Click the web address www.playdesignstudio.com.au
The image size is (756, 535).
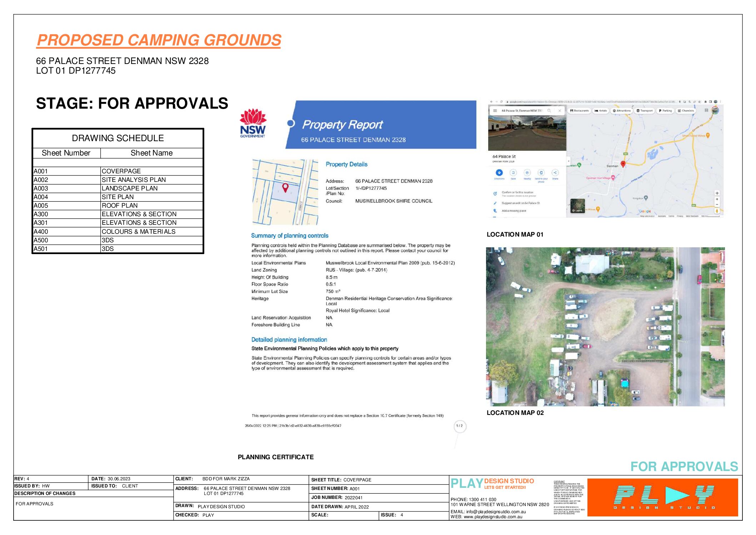(493, 517)
